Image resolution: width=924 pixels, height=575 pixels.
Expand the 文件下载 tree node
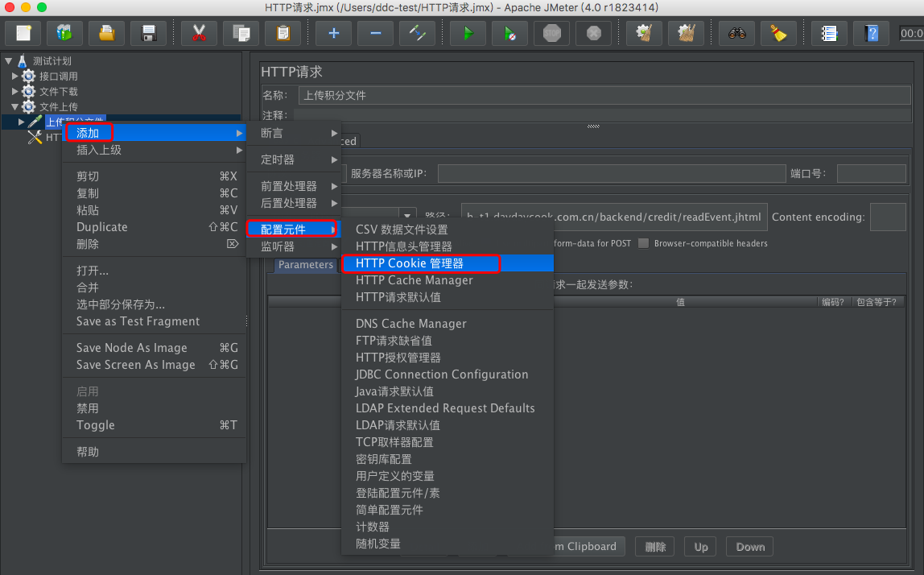[14, 92]
